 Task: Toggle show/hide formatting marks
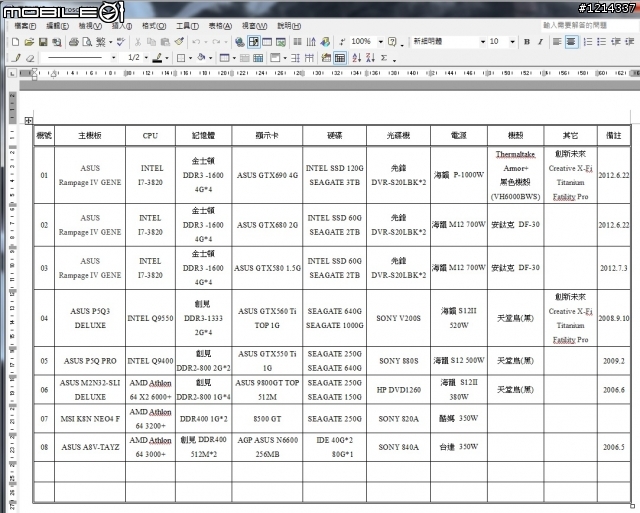point(342,42)
